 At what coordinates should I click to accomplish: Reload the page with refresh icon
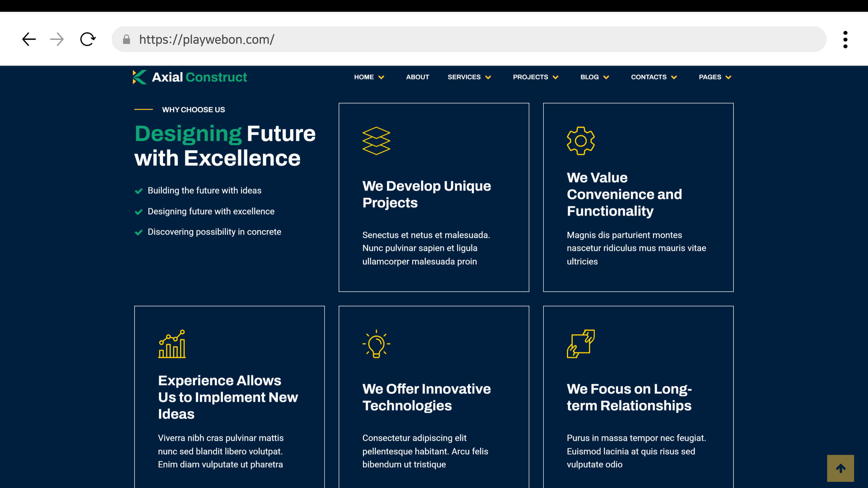pyautogui.click(x=88, y=39)
